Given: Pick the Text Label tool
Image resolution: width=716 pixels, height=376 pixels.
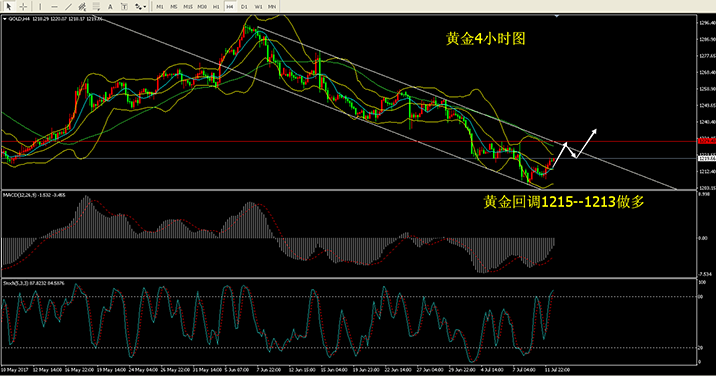Looking at the screenshot, I should click(x=124, y=6).
